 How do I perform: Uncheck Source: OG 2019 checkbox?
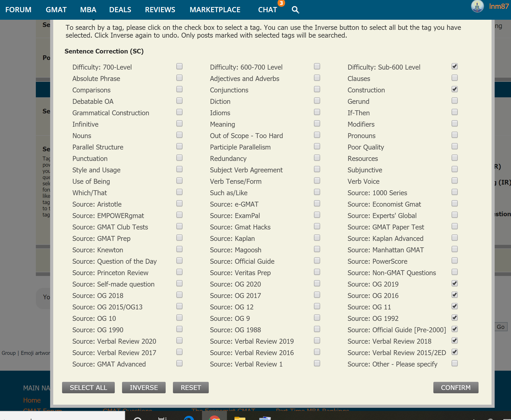(454, 283)
